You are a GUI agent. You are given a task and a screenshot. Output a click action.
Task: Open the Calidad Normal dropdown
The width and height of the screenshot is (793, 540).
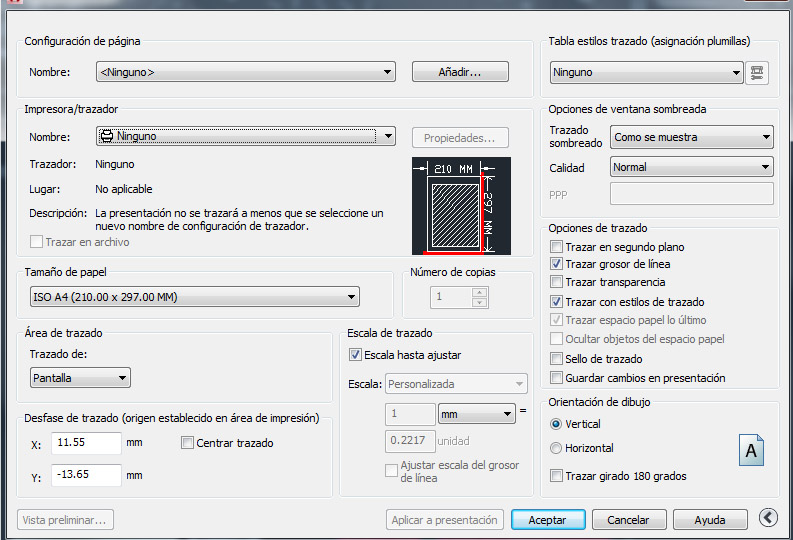coord(691,167)
